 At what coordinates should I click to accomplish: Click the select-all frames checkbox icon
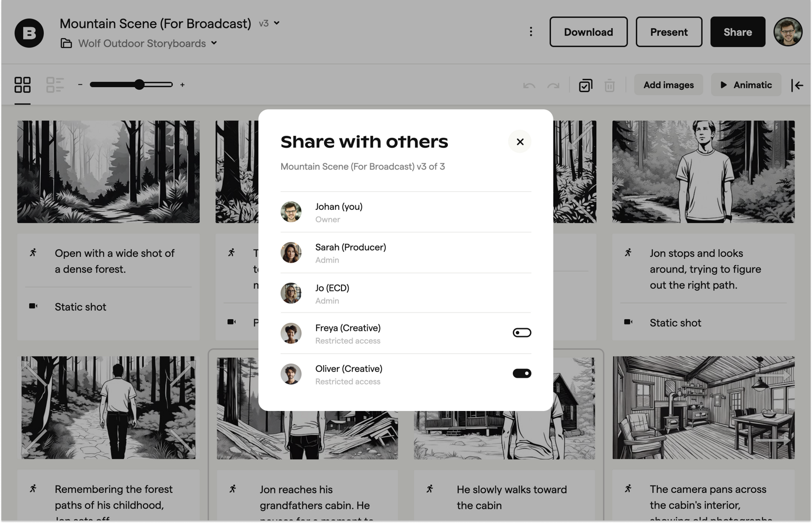pyautogui.click(x=585, y=85)
